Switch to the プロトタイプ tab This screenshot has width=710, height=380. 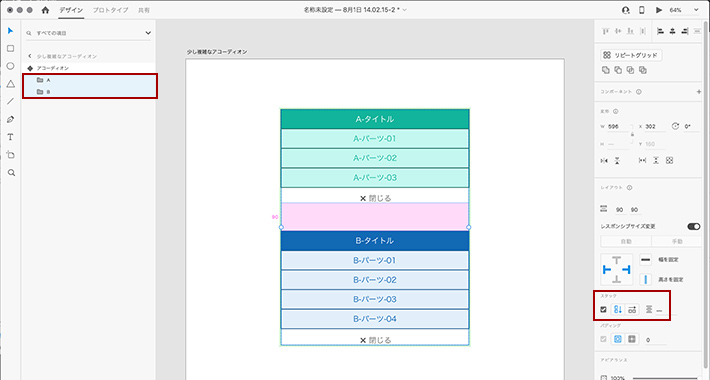(110, 10)
